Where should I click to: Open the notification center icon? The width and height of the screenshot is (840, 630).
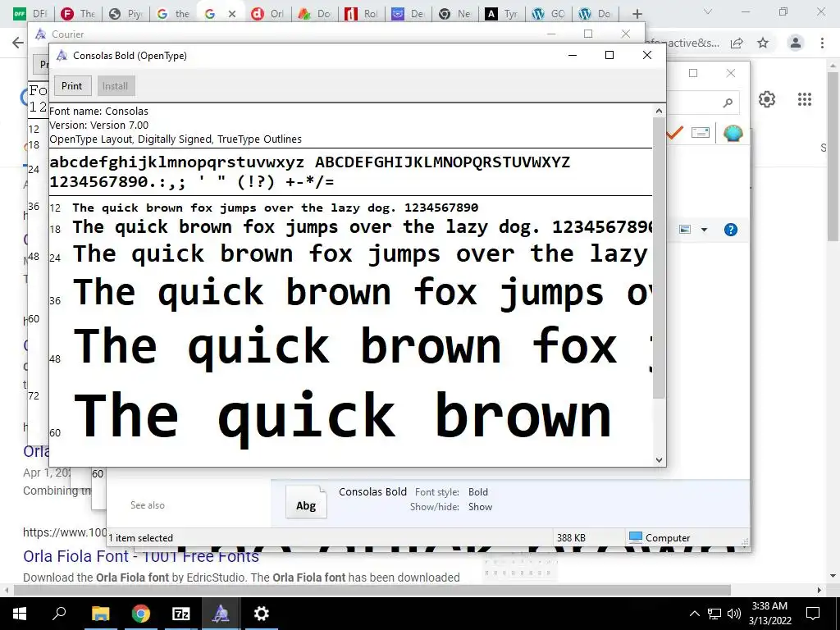point(813,614)
